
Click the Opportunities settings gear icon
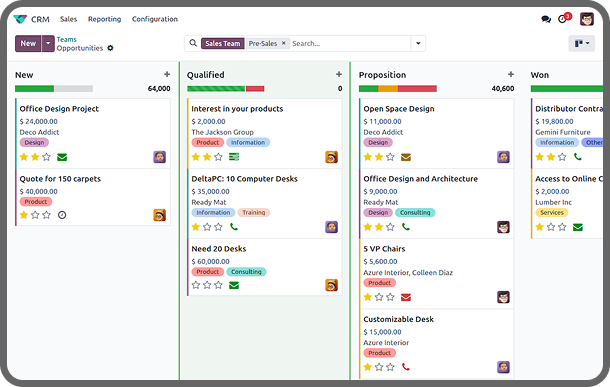[x=110, y=48]
